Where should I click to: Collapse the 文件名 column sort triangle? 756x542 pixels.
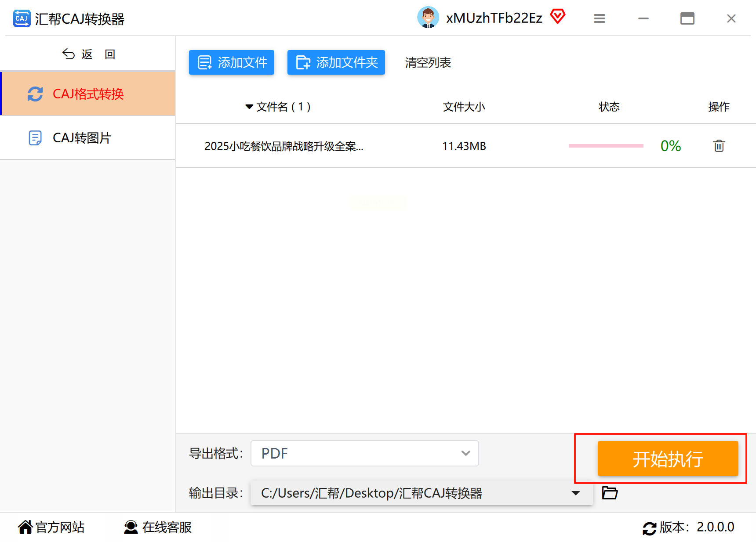(x=249, y=107)
